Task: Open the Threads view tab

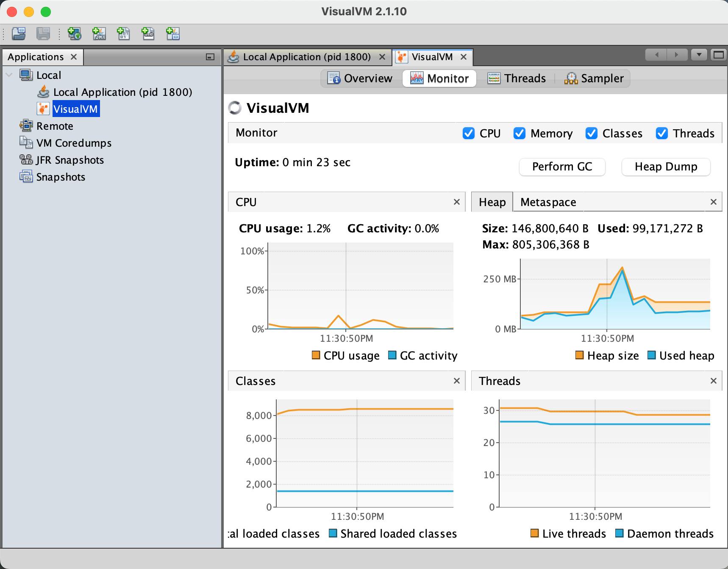Action: (517, 78)
